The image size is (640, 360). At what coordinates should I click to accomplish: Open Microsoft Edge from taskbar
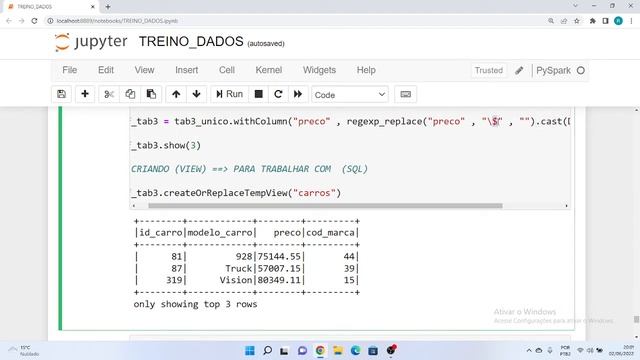coord(355,351)
